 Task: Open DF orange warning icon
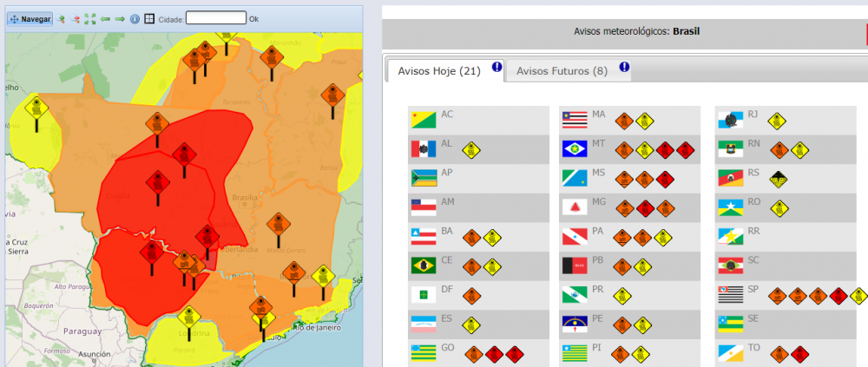pyautogui.click(x=471, y=296)
